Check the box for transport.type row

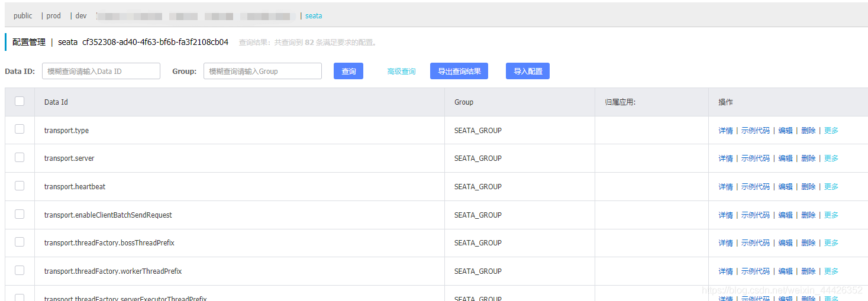click(x=20, y=129)
